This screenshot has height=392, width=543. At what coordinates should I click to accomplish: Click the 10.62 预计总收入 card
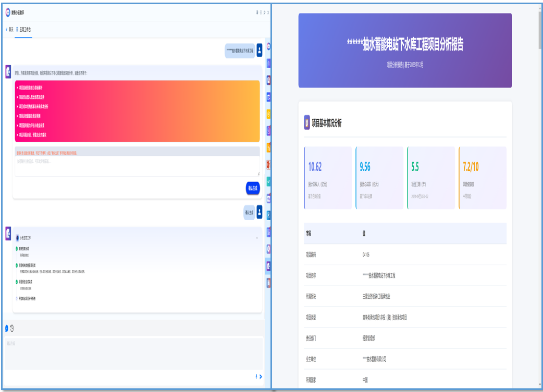tap(328, 178)
